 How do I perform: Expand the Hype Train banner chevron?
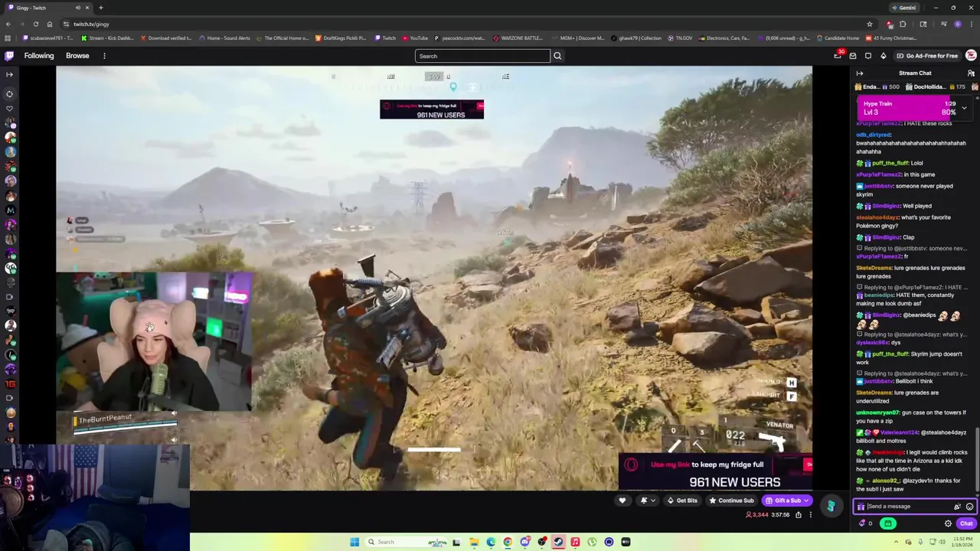[x=964, y=108]
